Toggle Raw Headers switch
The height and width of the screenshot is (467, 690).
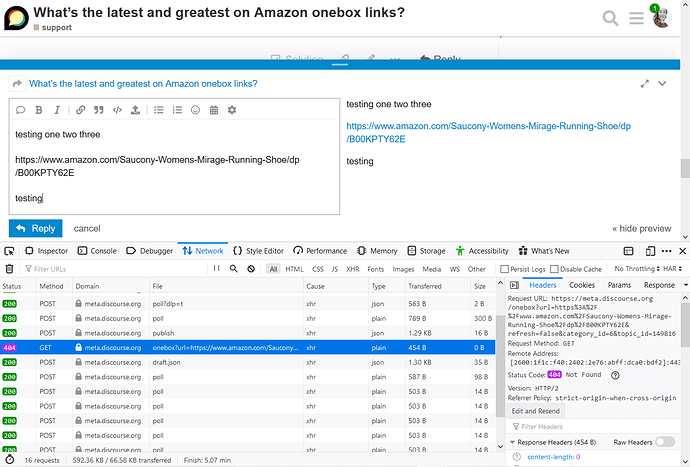pyautogui.click(x=665, y=442)
